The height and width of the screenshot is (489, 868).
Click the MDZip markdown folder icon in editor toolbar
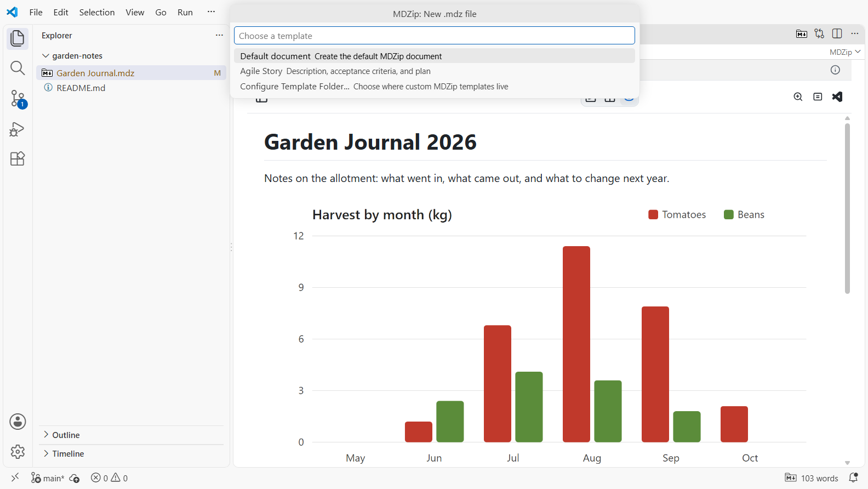(x=802, y=33)
